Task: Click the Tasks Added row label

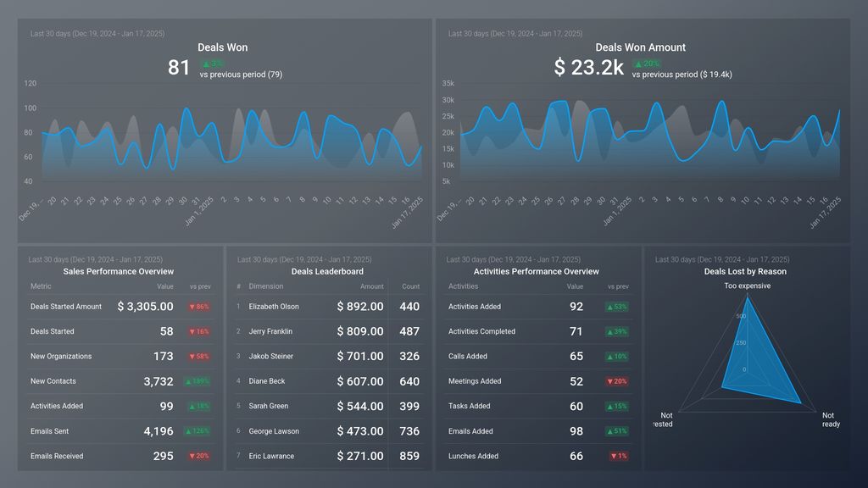Action: point(469,406)
